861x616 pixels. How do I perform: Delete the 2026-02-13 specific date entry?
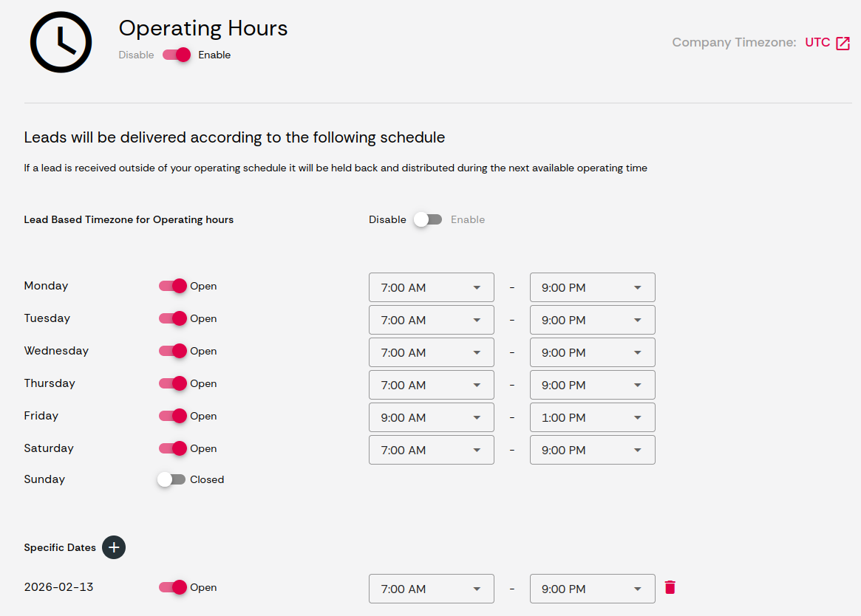(670, 586)
